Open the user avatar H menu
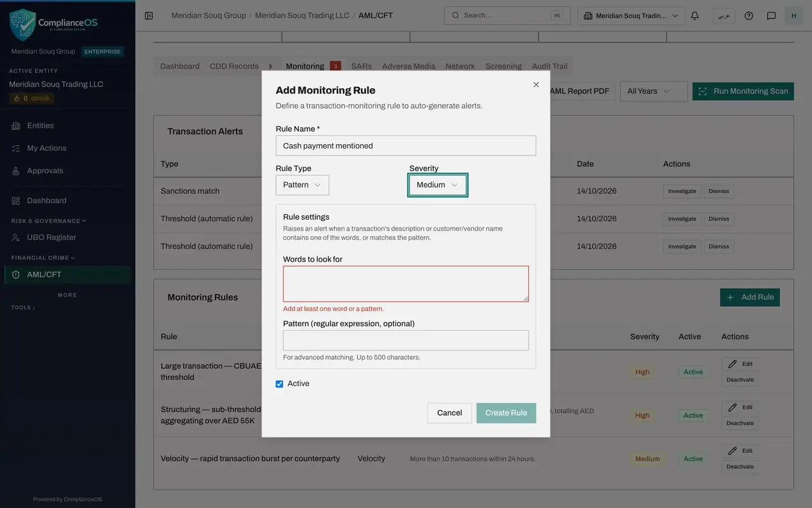 [x=794, y=16]
